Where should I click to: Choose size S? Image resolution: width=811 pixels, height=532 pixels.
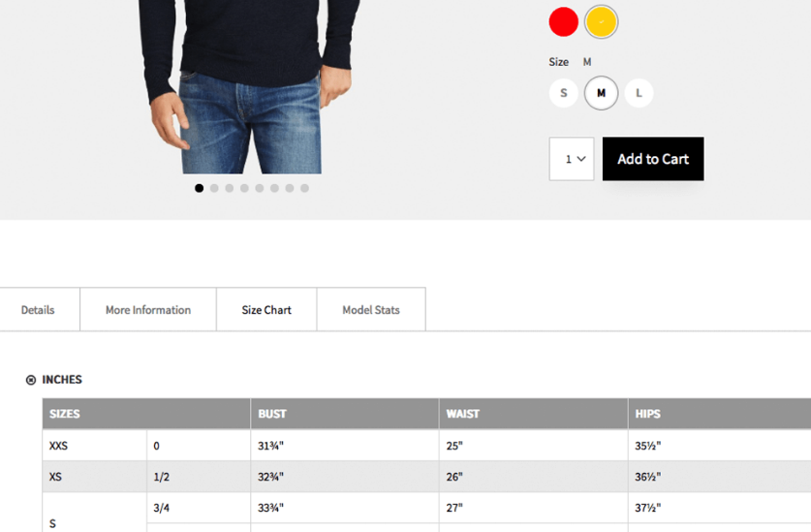(x=563, y=93)
